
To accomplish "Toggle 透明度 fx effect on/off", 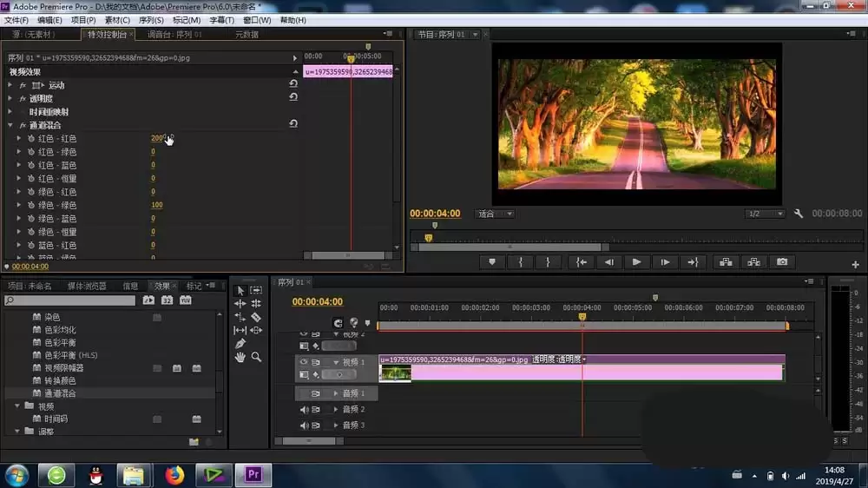I will click(x=23, y=99).
